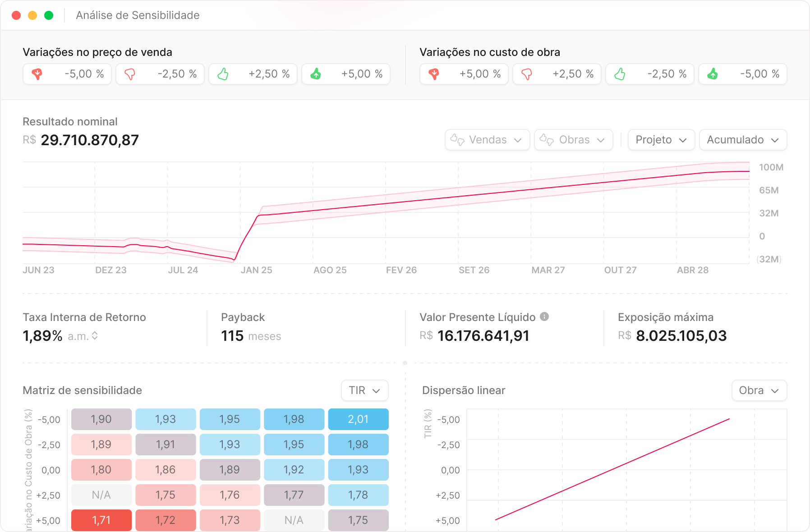Click the dark red matrix cell 1,71
Image resolution: width=810 pixels, height=532 pixels.
point(101,520)
